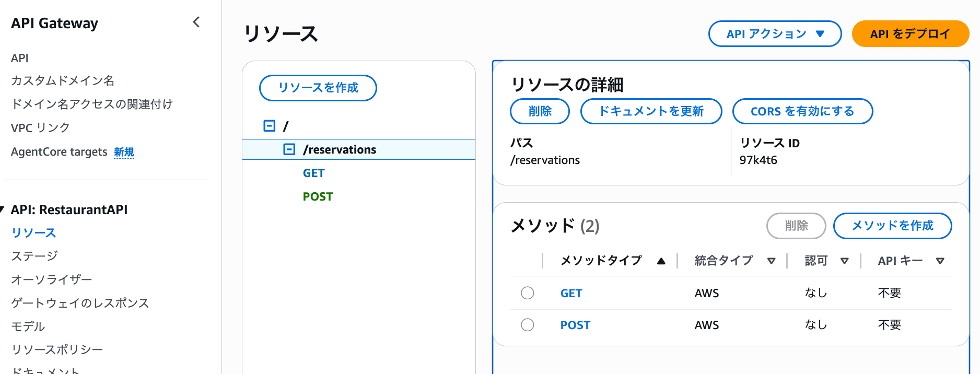The height and width of the screenshot is (374, 980).
Task: Open the API キー sort dropdown
Action: coord(940,261)
